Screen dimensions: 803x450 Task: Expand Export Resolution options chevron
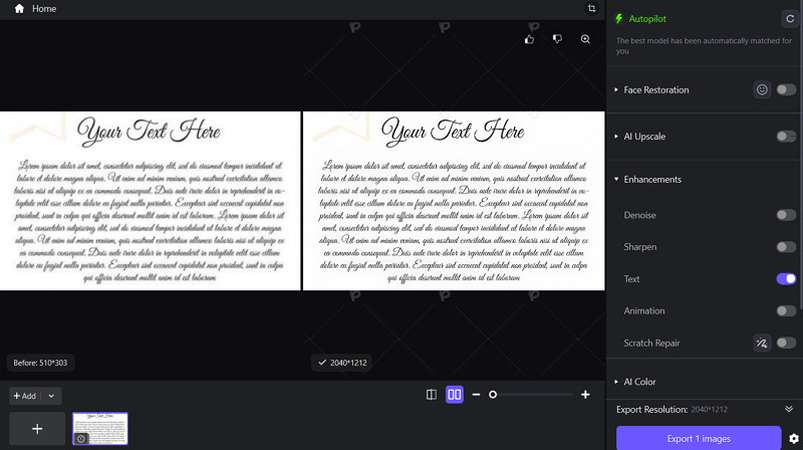[789, 409]
